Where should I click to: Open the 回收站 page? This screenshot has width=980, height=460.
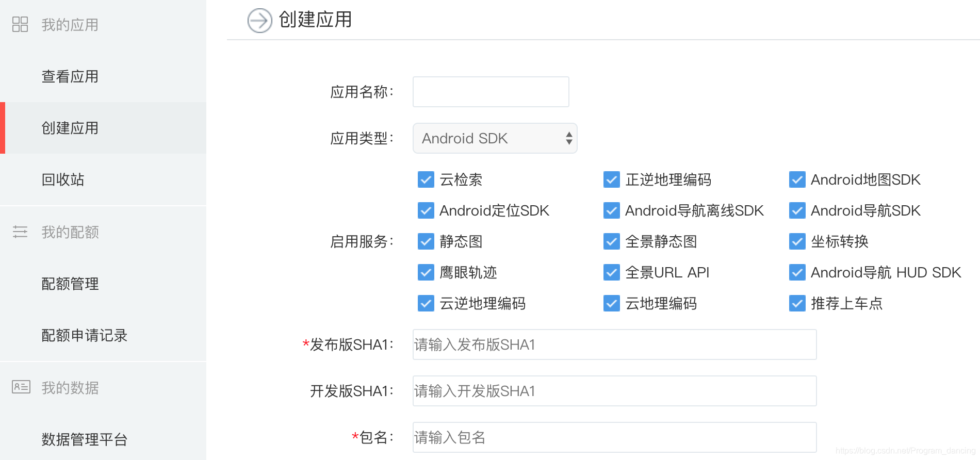click(x=62, y=179)
